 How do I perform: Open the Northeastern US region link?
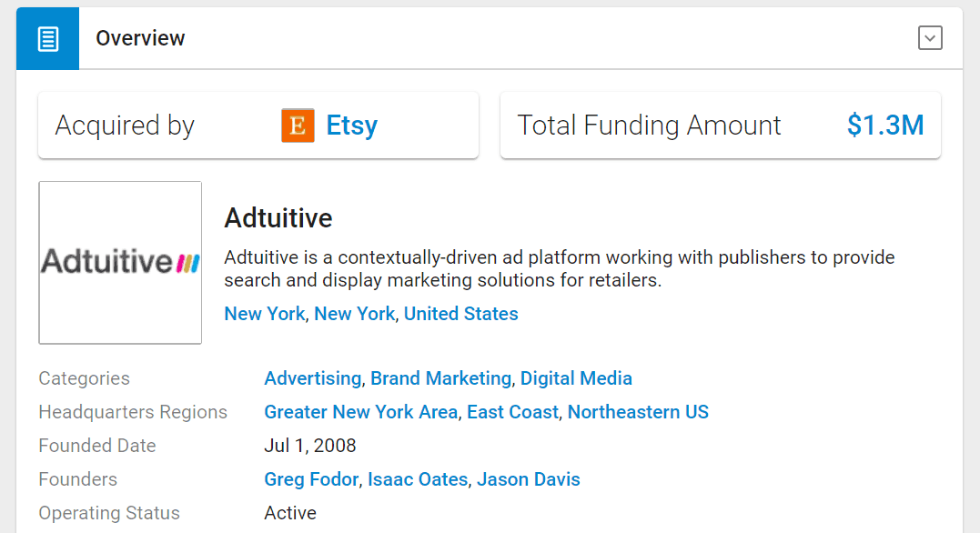point(638,412)
